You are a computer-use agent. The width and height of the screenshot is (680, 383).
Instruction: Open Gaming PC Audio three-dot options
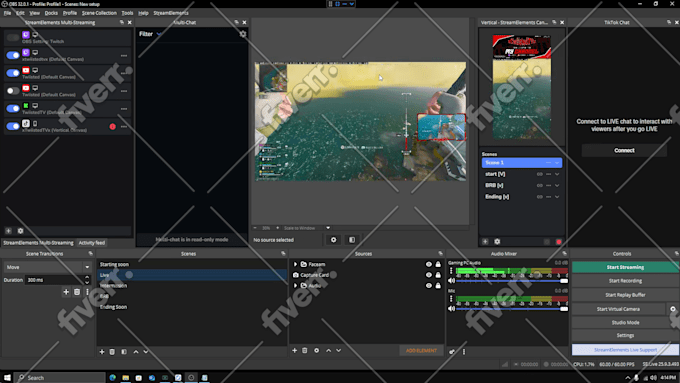coord(451,271)
